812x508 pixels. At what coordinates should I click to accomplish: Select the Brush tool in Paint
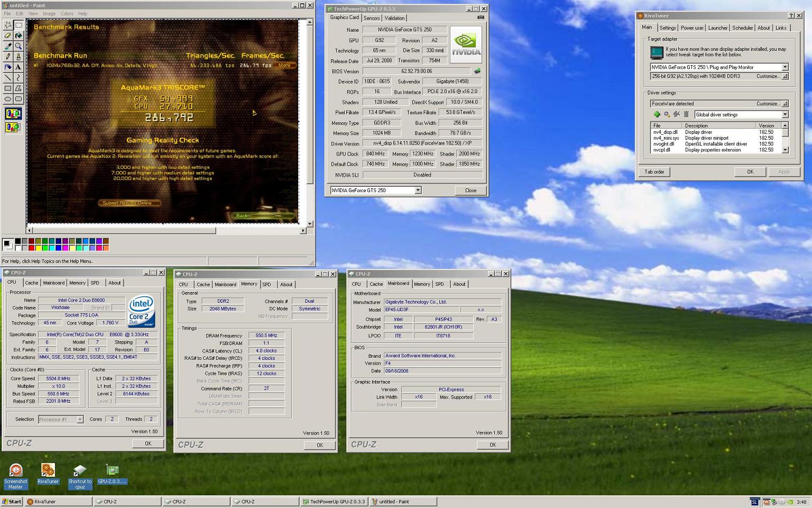(19, 57)
